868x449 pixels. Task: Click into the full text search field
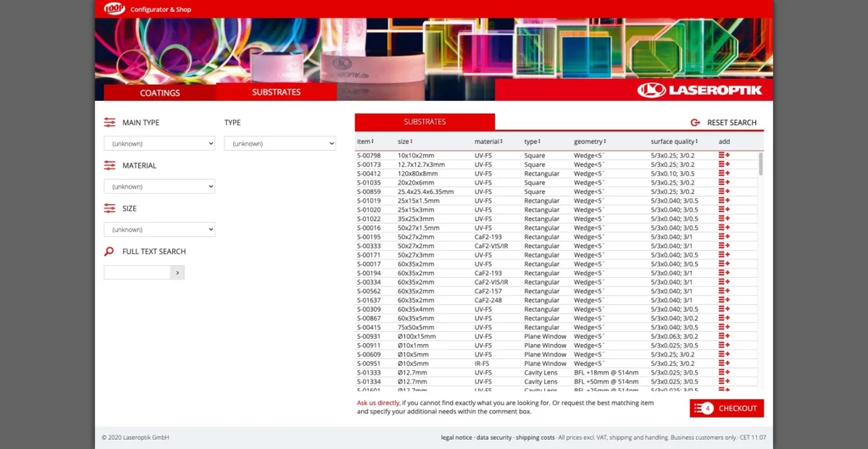point(137,273)
